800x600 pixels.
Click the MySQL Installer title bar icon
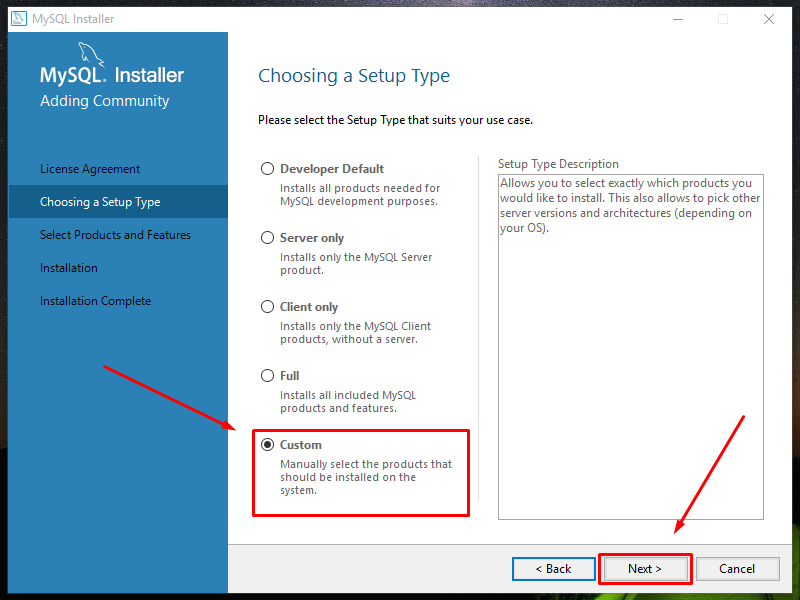[x=19, y=19]
